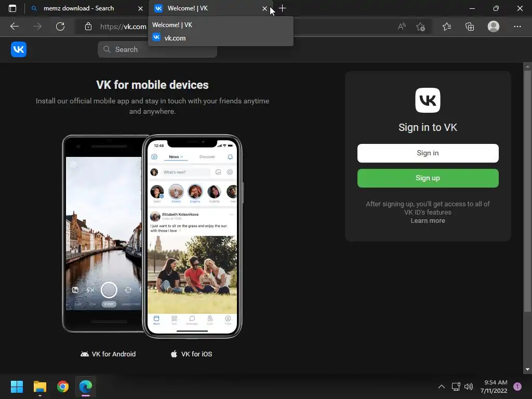Switch to the memz download Search tab
This screenshot has height=399, width=532.
click(79, 8)
